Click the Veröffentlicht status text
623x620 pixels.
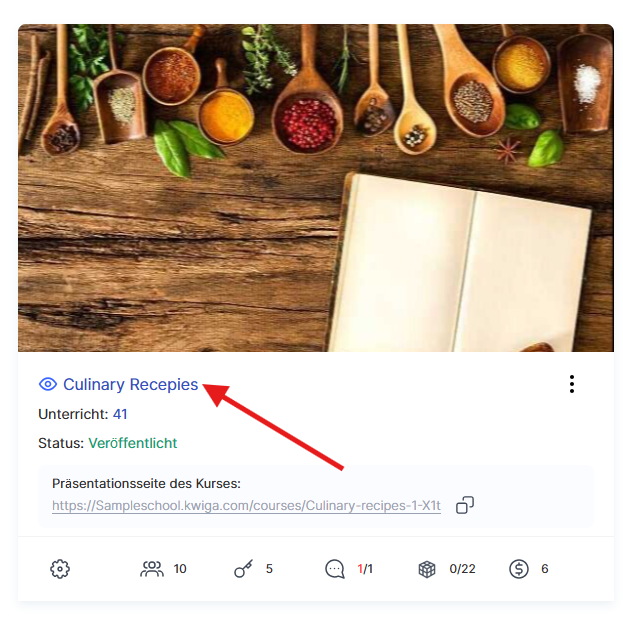click(133, 443)
